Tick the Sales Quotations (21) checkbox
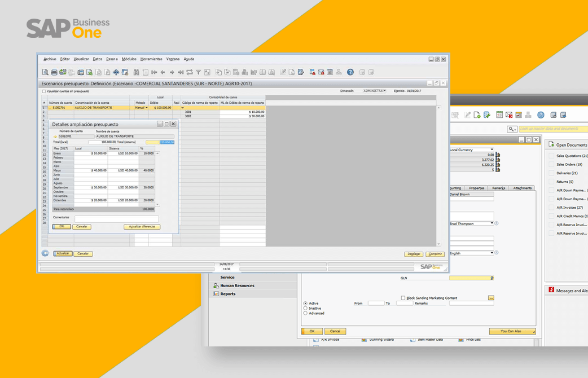 (551, 156)
